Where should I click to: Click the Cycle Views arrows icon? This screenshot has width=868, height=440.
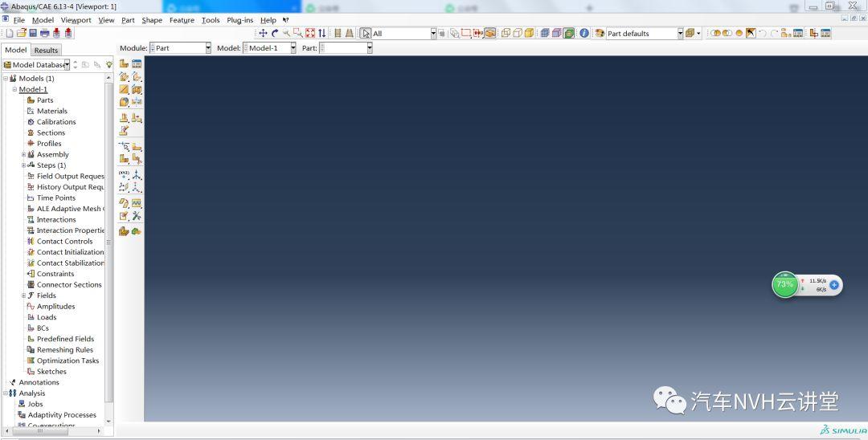click(x=322, y=33)
